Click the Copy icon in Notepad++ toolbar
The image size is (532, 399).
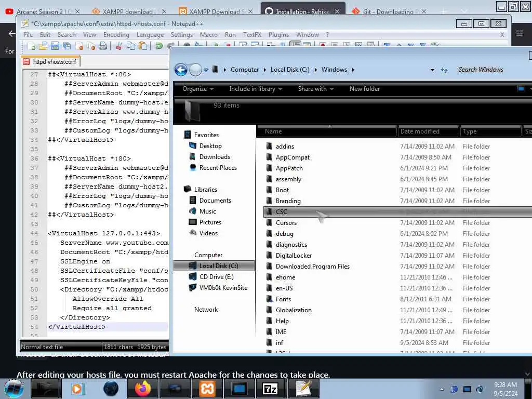(130, 46)
